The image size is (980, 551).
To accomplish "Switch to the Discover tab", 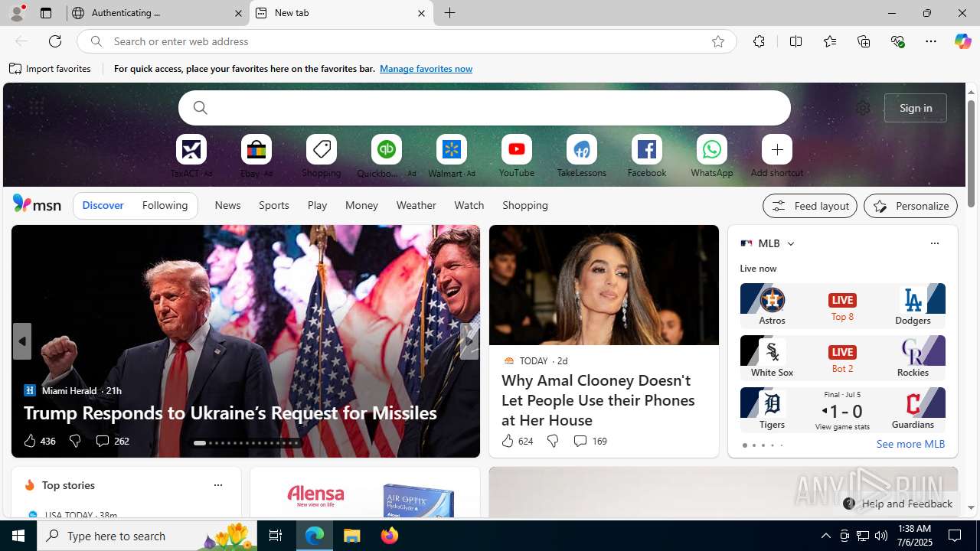I will click(103, 206).
